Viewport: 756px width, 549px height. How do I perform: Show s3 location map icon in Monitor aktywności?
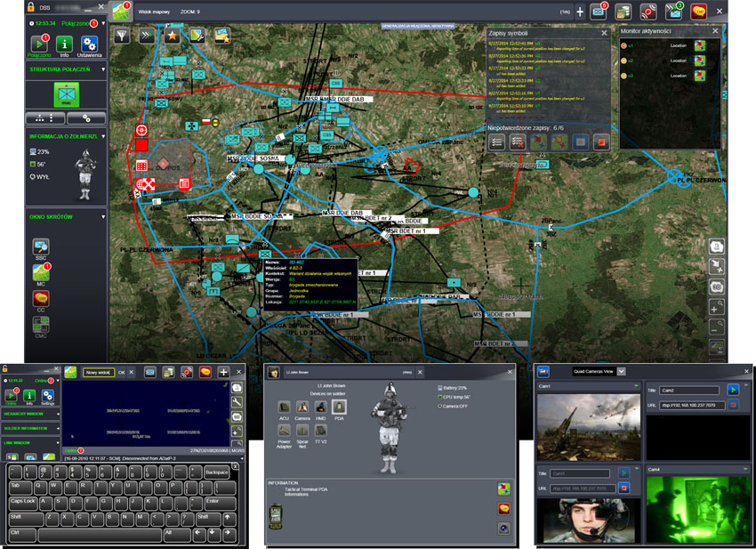(x=700, y=76)
